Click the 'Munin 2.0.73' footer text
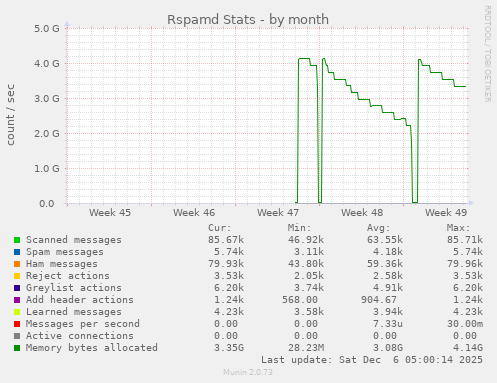Viewport: 497px width, 383px height. click(248, 372)
